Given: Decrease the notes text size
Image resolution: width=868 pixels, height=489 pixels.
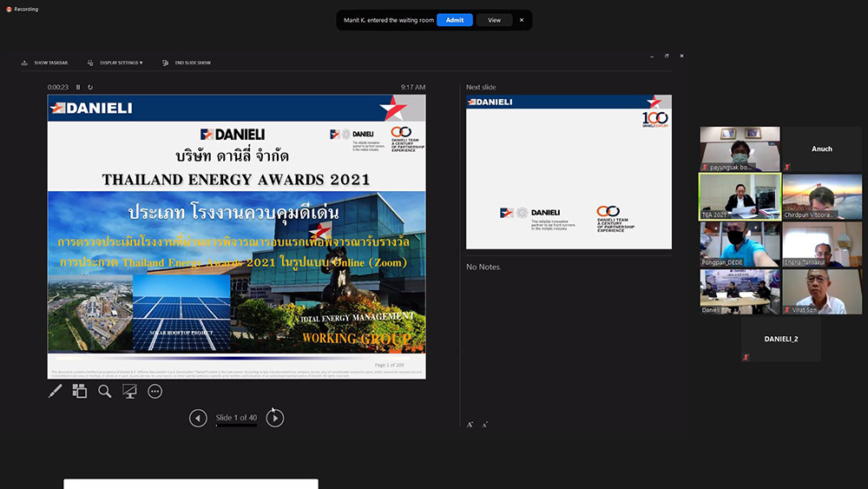Looking at the screenshot, I should (484, 425).
